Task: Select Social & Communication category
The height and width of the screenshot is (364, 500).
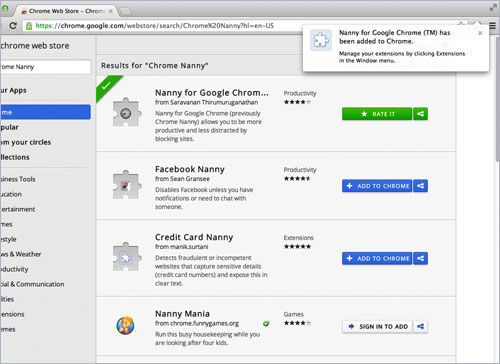Action: (x=32, y=284)
